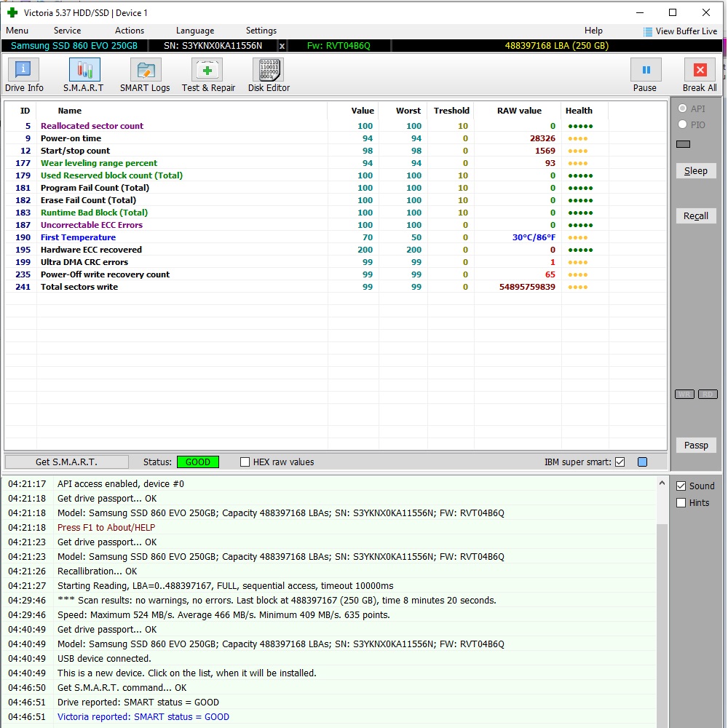Open the Help menu
Image resolution: width=728 pixels, height=728 pixels.
pos(593,31)
